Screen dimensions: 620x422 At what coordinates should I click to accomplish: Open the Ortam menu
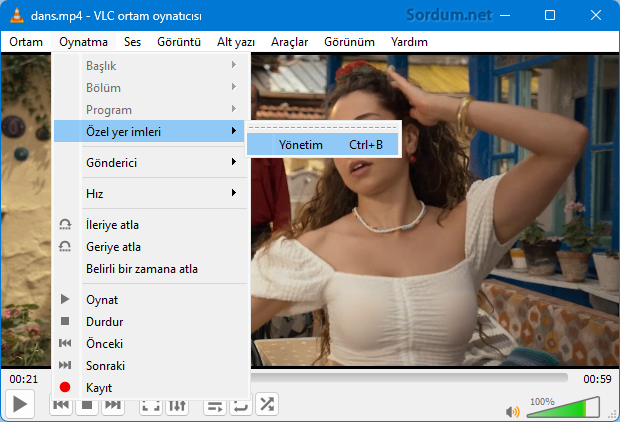[26, 42]
